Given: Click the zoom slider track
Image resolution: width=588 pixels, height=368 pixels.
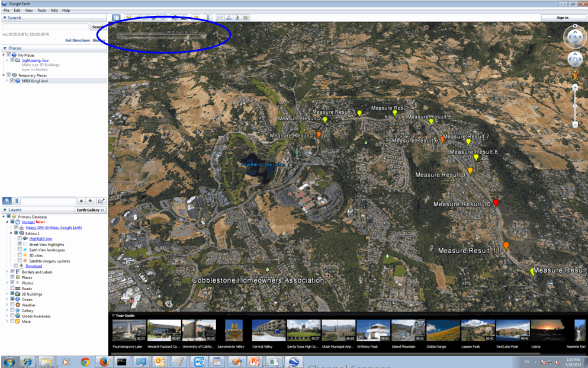Looking at the screenshot, I should 575,106.
